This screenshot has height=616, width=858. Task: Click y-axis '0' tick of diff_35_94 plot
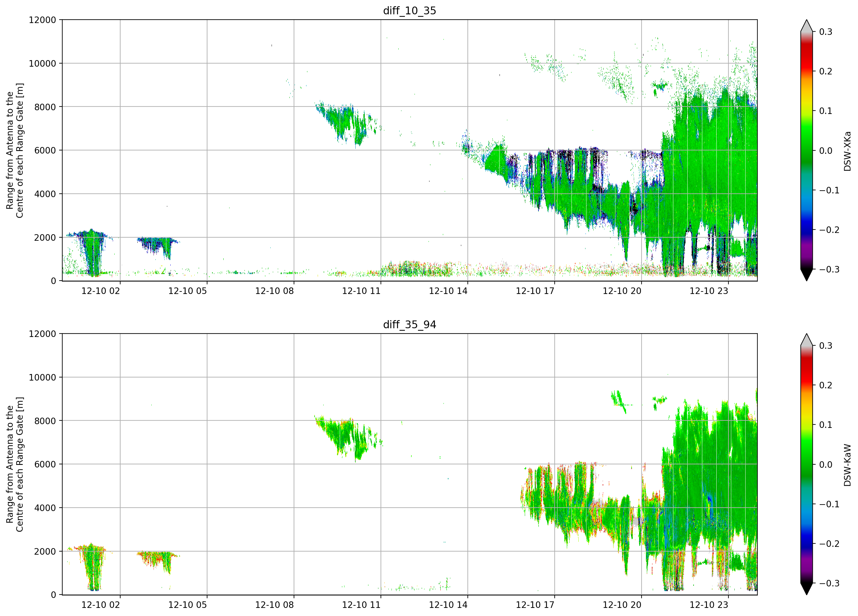click(x=53, y=595)
